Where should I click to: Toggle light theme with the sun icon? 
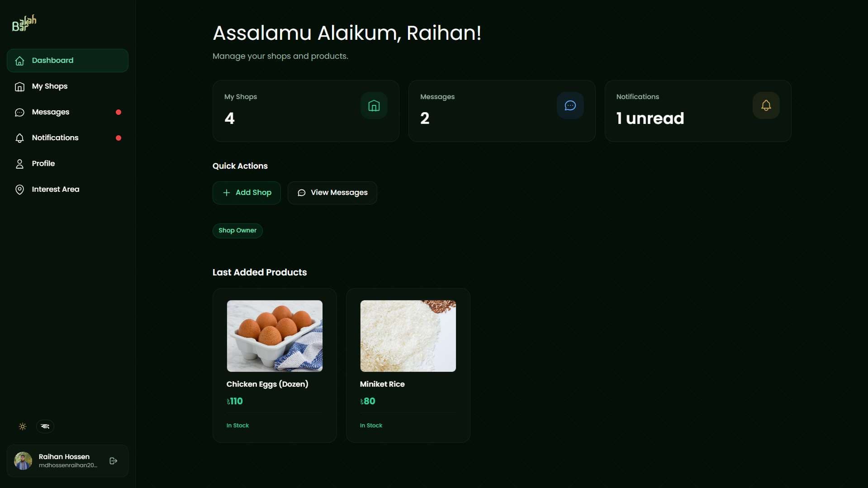pyautogui.click(x=22, y=426)
